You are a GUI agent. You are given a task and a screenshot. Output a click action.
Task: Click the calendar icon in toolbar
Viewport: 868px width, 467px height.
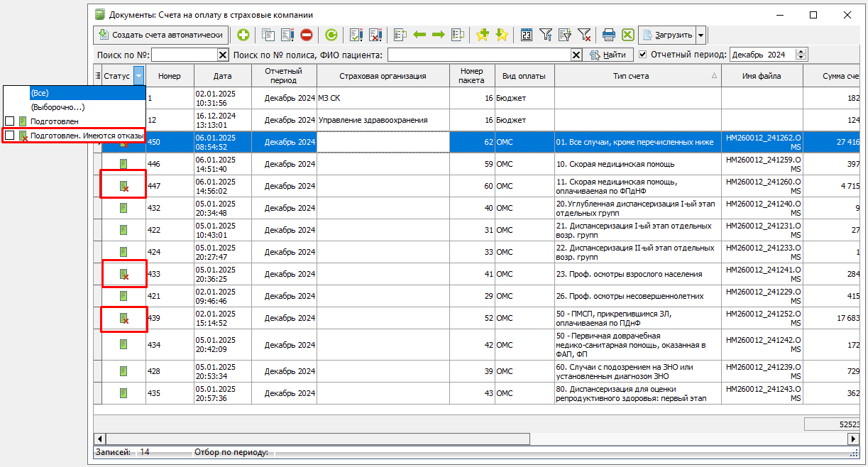(x=527, y=35)
